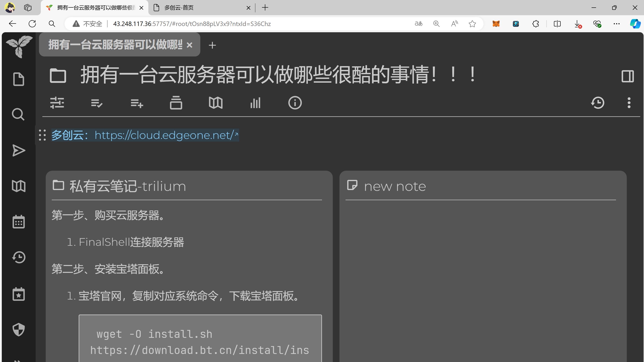Open browser settings and more menu
The width and height of the screenshot is (644, 362).
616,24
